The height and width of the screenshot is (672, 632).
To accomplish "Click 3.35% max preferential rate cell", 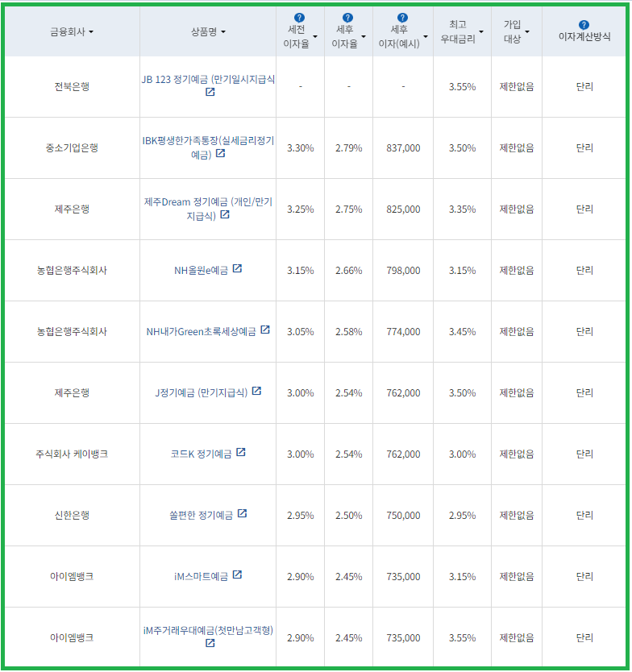I will pos(462,209).
